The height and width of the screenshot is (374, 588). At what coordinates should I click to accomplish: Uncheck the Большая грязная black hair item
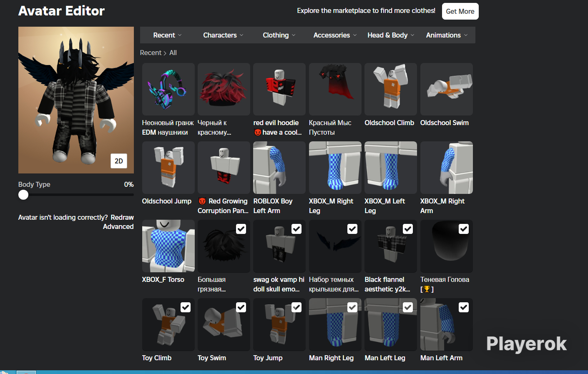pyautogui.click(x=241, y=229)
